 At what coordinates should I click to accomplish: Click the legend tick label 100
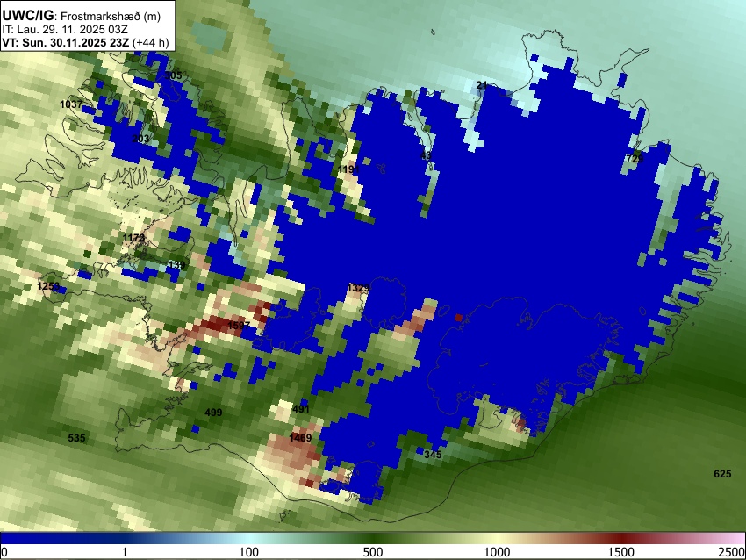coord(248,552)
